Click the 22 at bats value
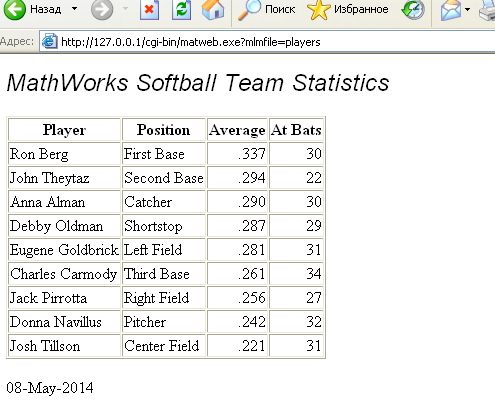This screenshot has height=400, width=495. point(314,178)
